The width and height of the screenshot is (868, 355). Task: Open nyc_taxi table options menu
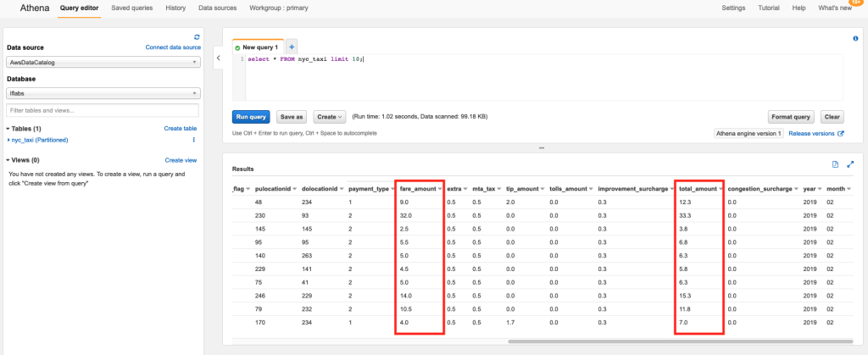point(194,140)
